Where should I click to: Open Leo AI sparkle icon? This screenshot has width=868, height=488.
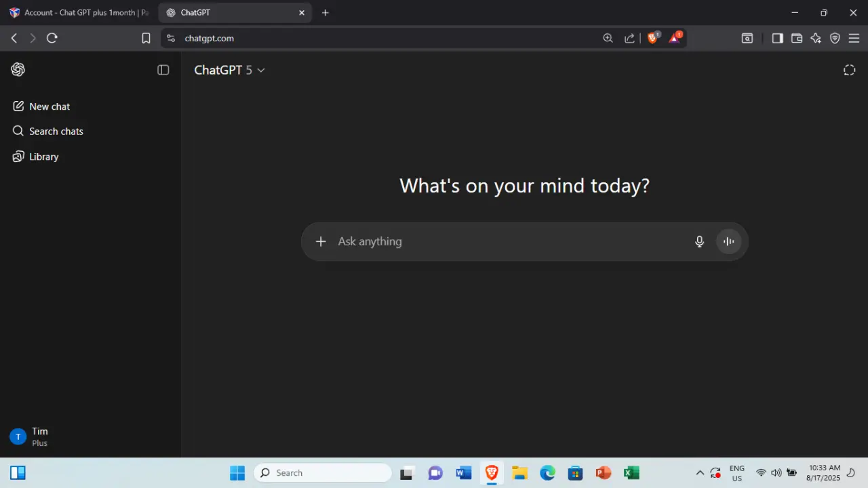click(x=816, y=39)
